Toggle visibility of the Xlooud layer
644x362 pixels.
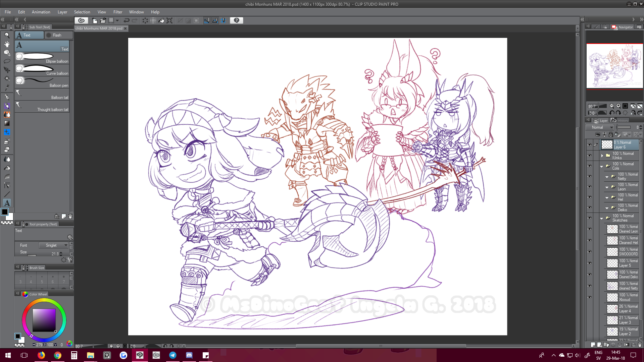point(589,297)
